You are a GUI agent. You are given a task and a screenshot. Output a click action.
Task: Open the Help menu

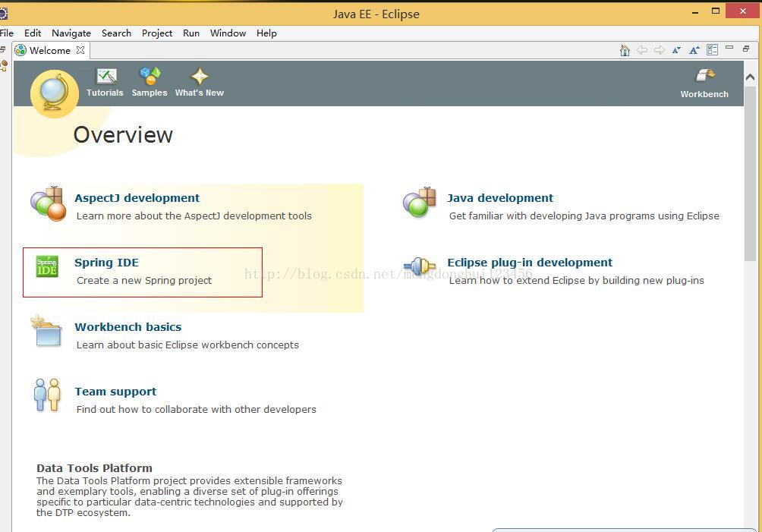point(267,33)
